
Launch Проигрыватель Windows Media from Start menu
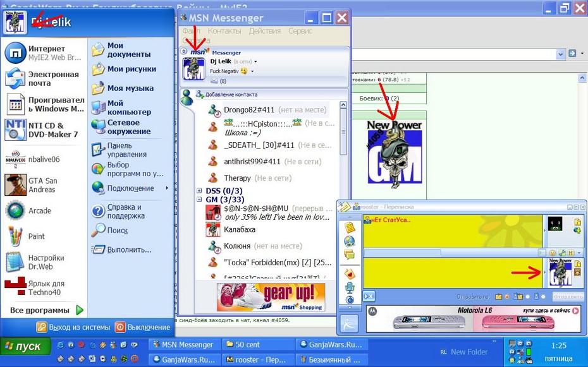(x=44, y=104)
